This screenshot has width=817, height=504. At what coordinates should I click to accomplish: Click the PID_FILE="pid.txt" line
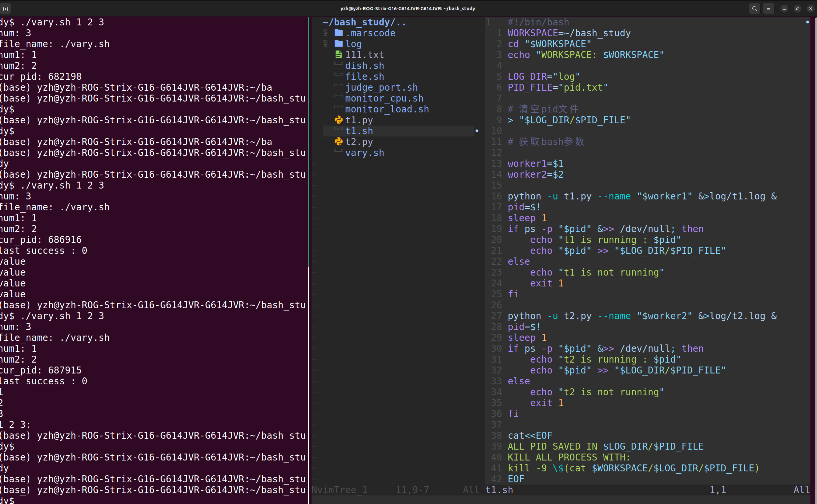(x=558, y=87)
